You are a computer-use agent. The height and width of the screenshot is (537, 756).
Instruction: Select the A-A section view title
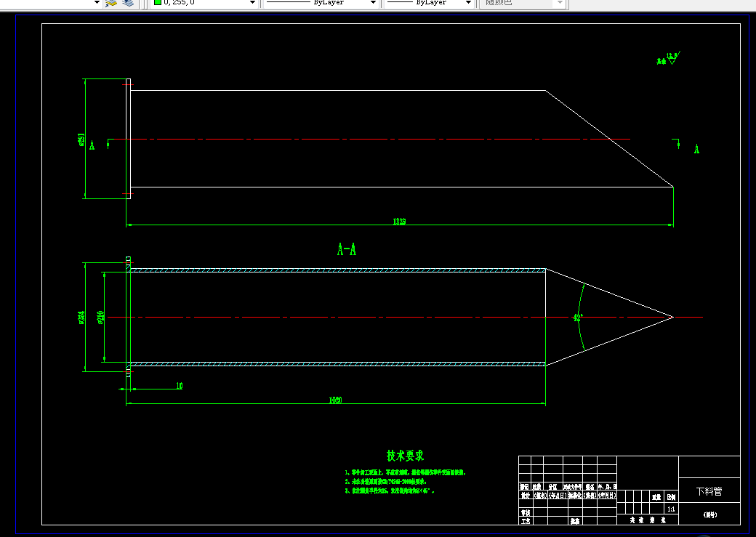point(347,249)
